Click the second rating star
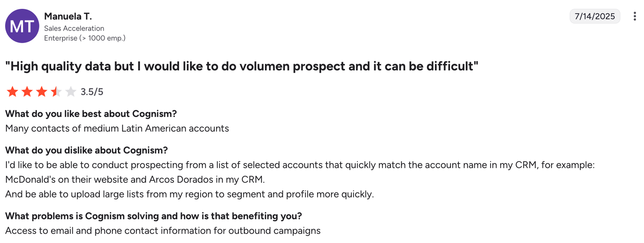The width and height of the screenshot is (644, 243). pos(27,92)
